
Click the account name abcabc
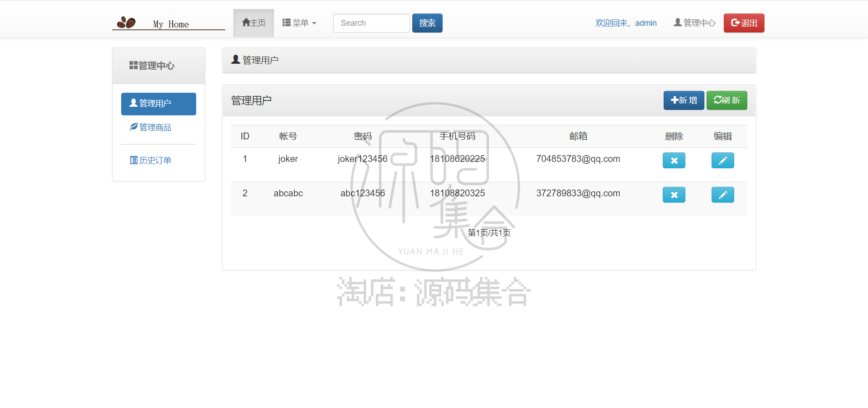tap(288, 194)
